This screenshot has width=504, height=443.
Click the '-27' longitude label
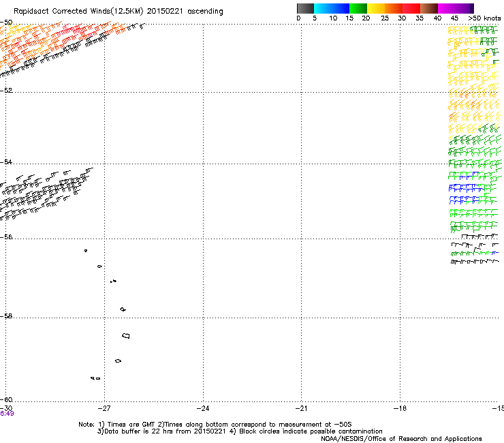pos(104,408)
